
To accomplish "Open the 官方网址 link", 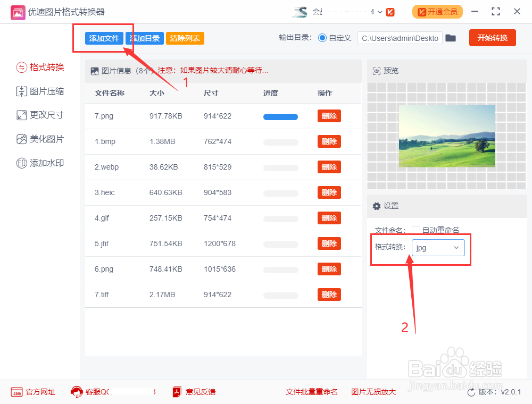I will click(40, 392).
